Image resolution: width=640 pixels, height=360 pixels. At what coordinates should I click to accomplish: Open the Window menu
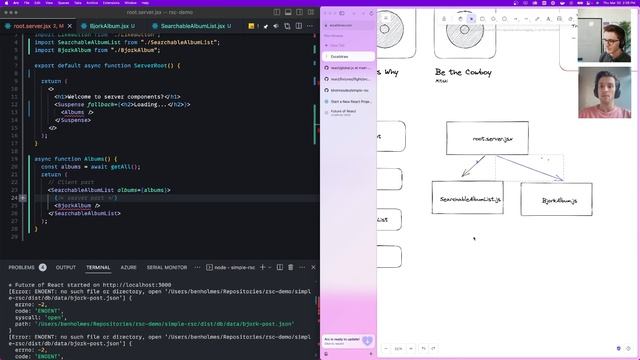[130, 2]
